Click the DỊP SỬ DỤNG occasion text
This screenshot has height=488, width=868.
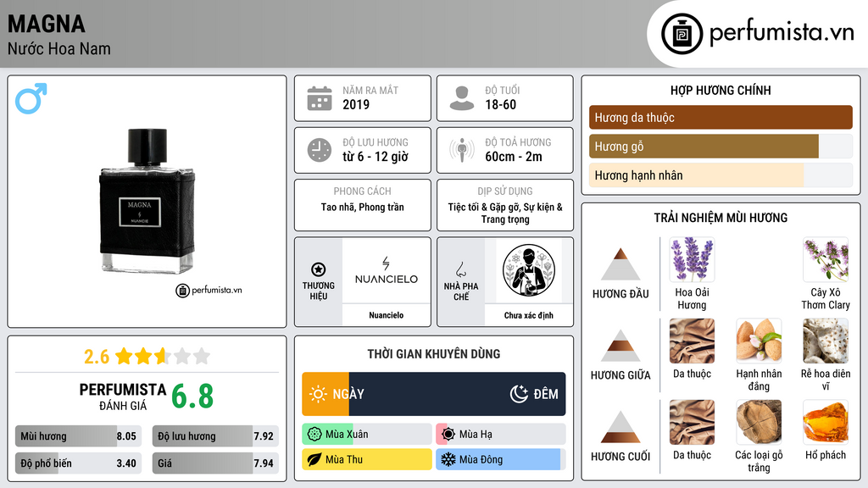coord(505,213)
